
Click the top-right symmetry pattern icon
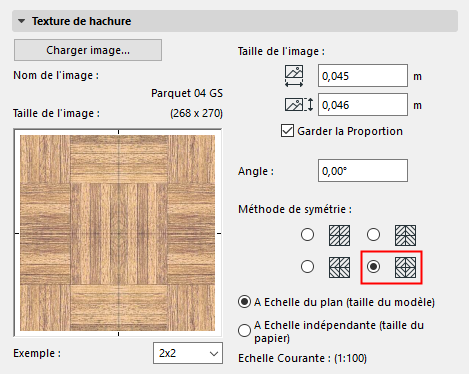405,235
